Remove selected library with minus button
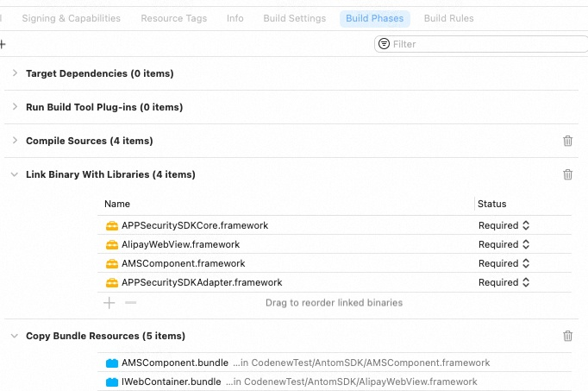Screen dimensions: 588x391 pos(130,303)
